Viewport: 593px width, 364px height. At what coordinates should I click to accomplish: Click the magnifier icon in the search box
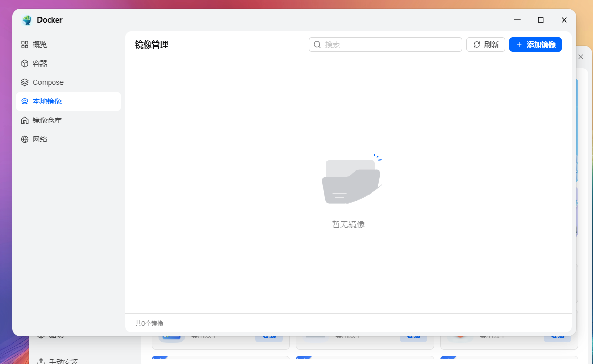317,45
